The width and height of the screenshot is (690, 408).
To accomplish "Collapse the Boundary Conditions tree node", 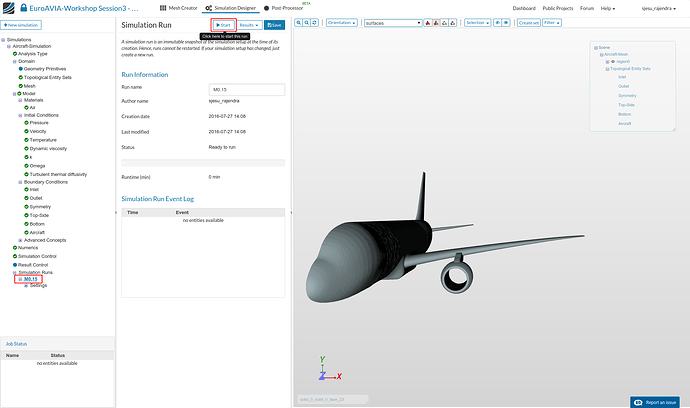I will (x=20, y=182).
